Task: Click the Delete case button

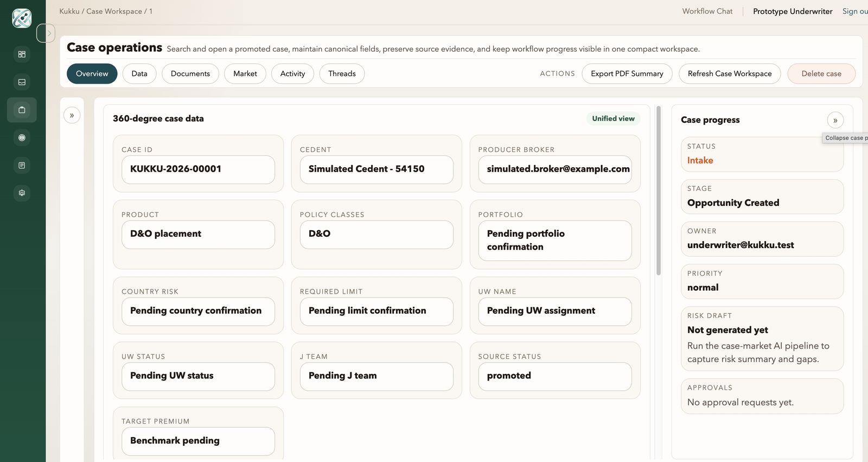Action: pos(821,74)
